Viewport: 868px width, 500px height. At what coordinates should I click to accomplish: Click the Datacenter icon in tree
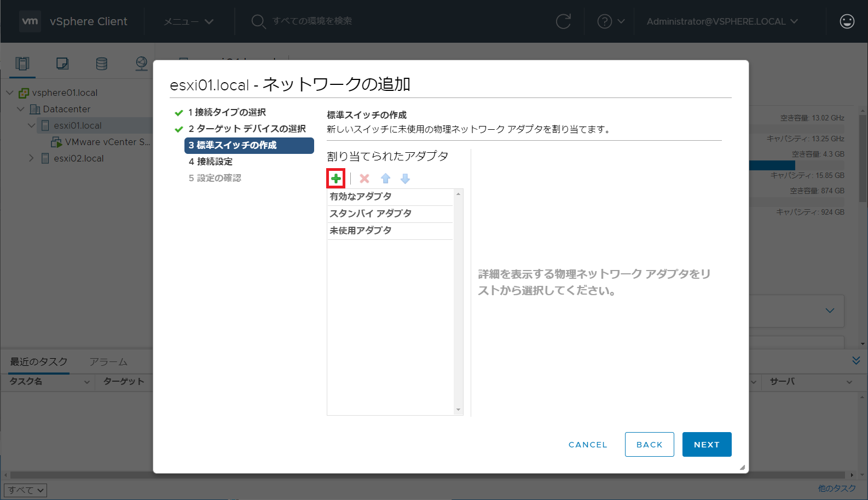[35, 109]
